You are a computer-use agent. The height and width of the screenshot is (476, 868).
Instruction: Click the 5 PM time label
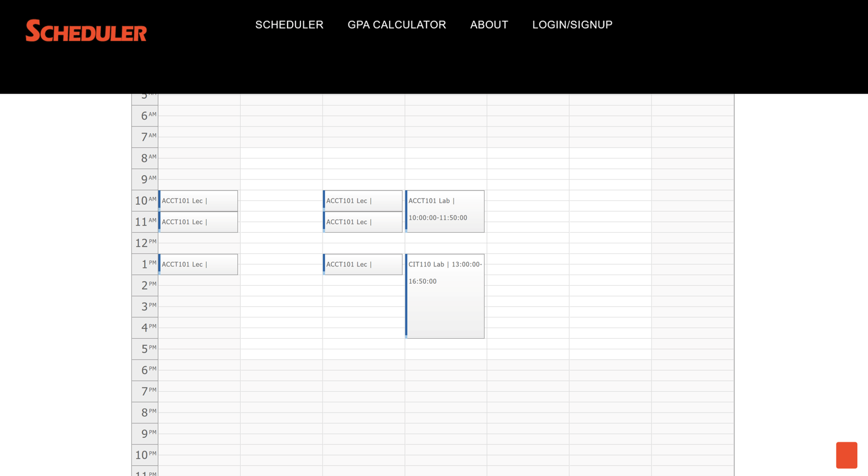click(145, 349)
